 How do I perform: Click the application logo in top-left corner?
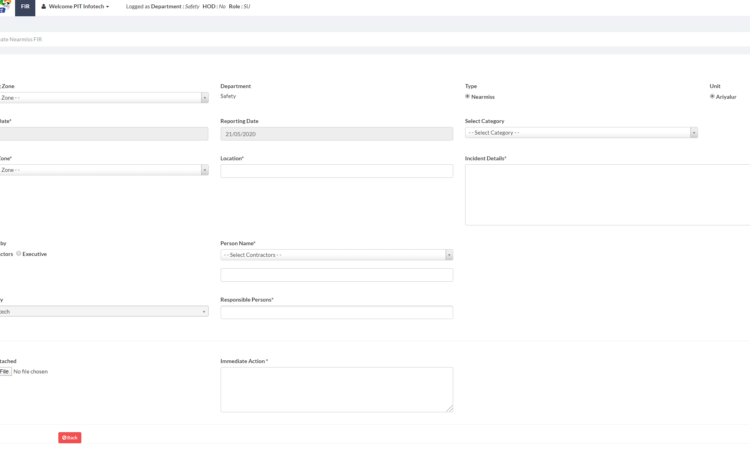(x=3, y=7)
